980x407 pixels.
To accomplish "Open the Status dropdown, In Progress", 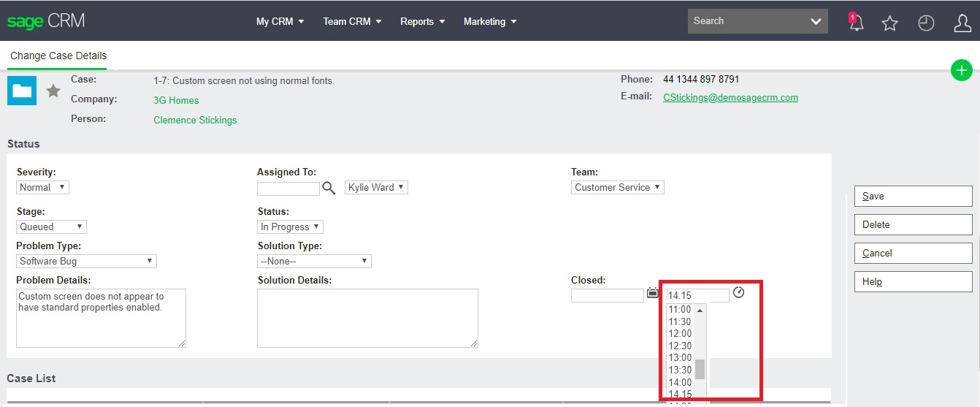I will click(x=290, y=227).
